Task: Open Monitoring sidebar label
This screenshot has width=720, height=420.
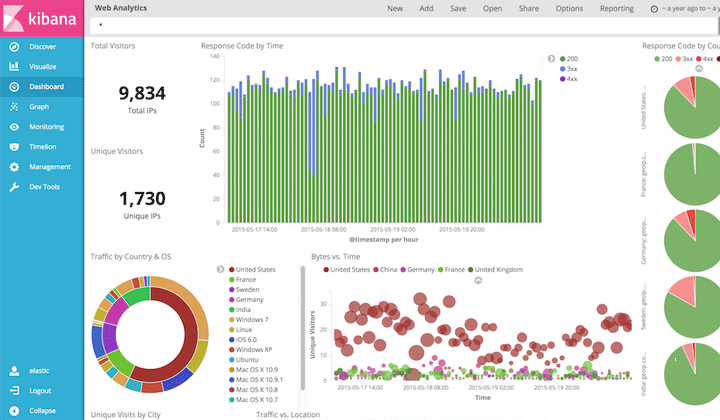Action: click(x=46, y=127)
